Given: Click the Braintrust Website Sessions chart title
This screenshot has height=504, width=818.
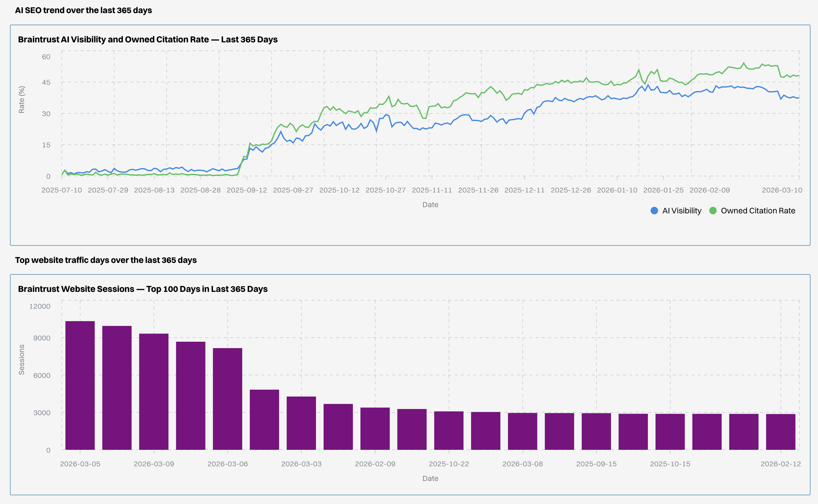Looking at the screenshot, I should tap(143, 289).
